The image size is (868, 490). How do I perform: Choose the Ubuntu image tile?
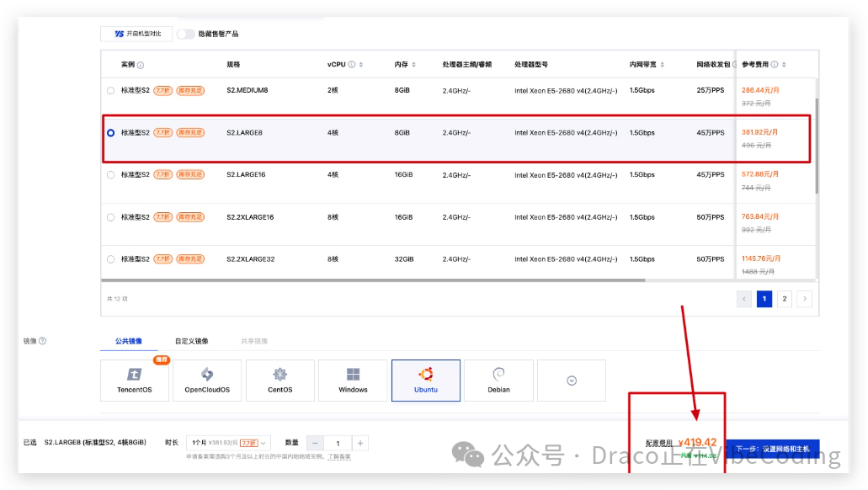click(425, 380)
